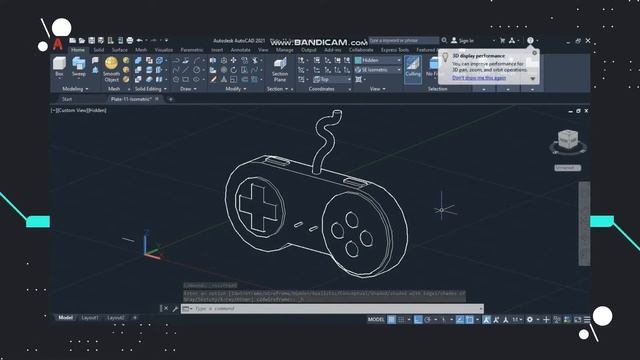
Task: Close the command line with its X icon
Action: click(x=165, y=309)
